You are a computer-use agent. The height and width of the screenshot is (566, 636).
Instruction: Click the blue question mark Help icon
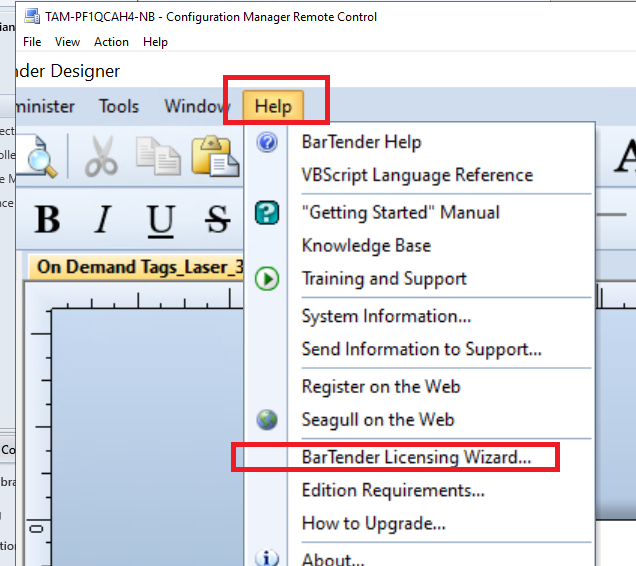pos(267,142)
